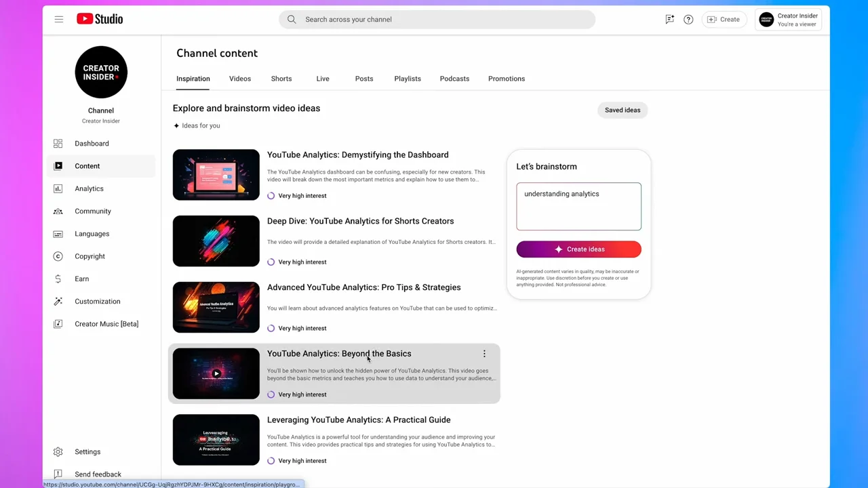Open the hamburger navigation menu
Screen dimensions: 868x488
coord(59,19)
